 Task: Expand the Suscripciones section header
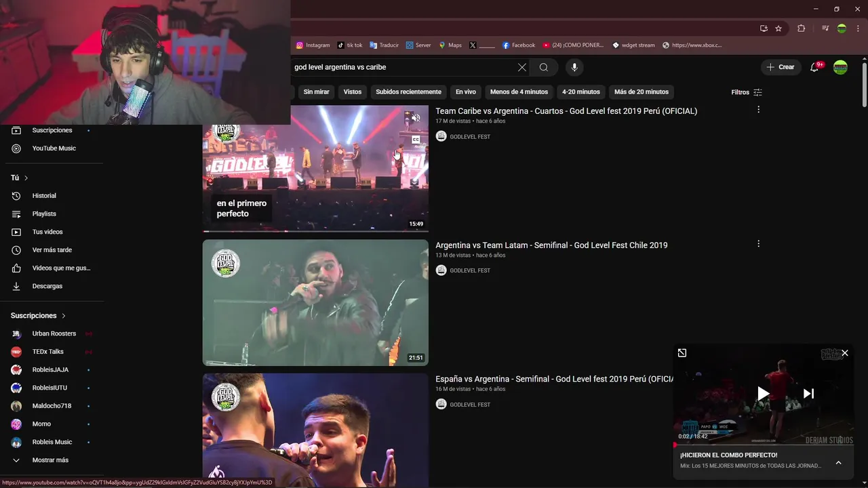(x=38, y=316)
